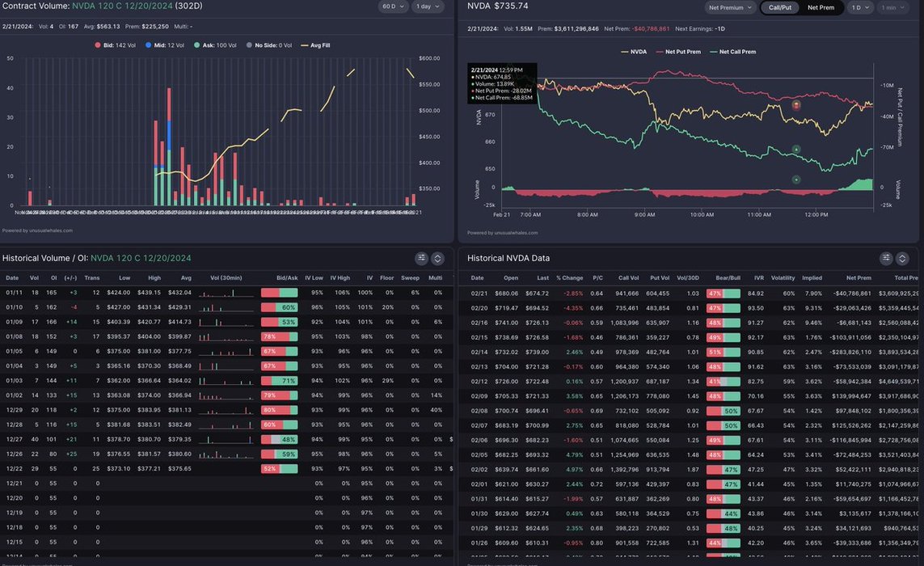Screen dimensions: 924x566
Task: Sort contract table by Sweep column
Action: coord(410,277)
